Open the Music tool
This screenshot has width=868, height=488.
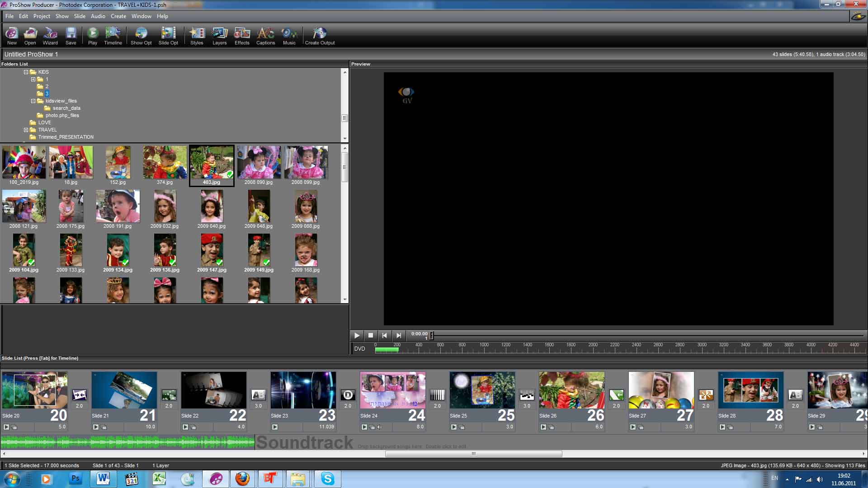point(289,36)
